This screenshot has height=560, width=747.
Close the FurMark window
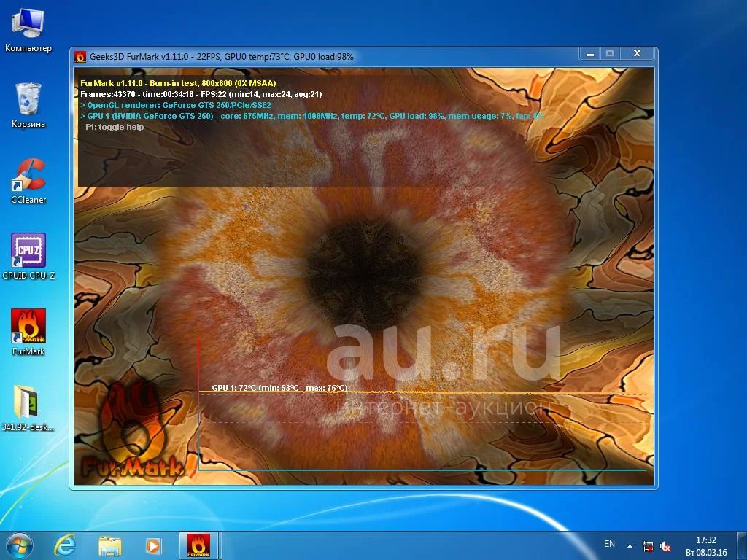click(x=638, y=54)
